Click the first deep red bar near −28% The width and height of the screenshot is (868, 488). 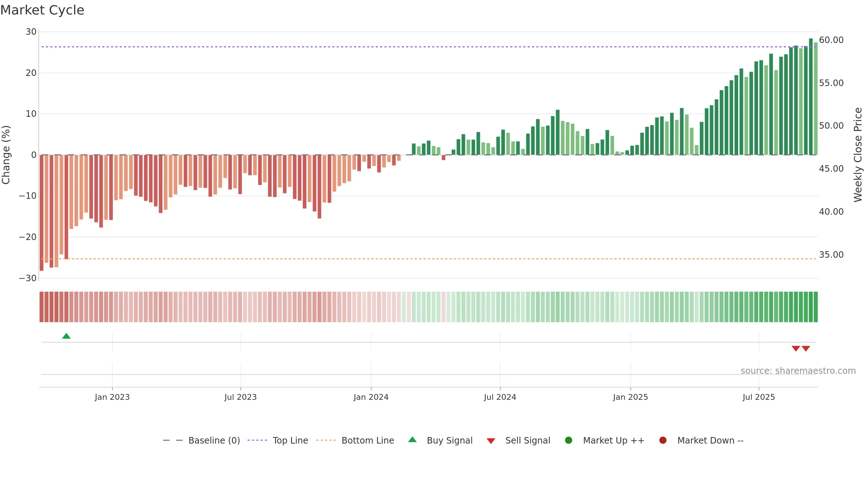click(x=42, y=213)
